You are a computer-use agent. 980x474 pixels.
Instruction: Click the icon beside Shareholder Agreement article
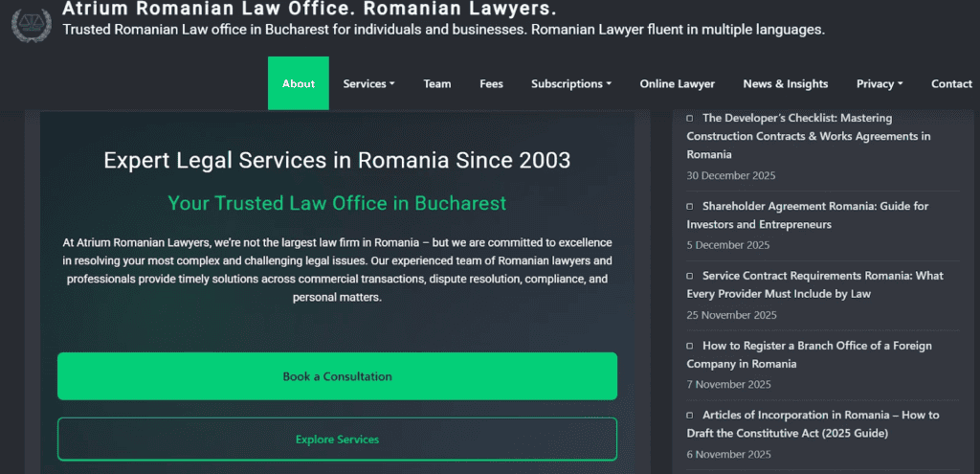[x=690, y=207]
